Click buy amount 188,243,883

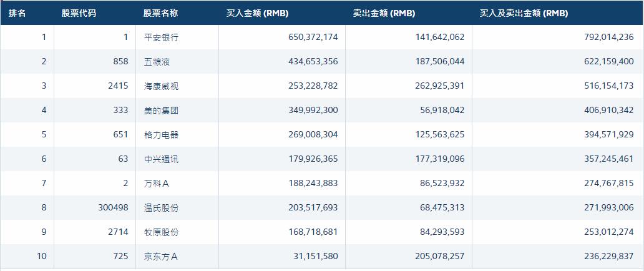pos(313,184)
